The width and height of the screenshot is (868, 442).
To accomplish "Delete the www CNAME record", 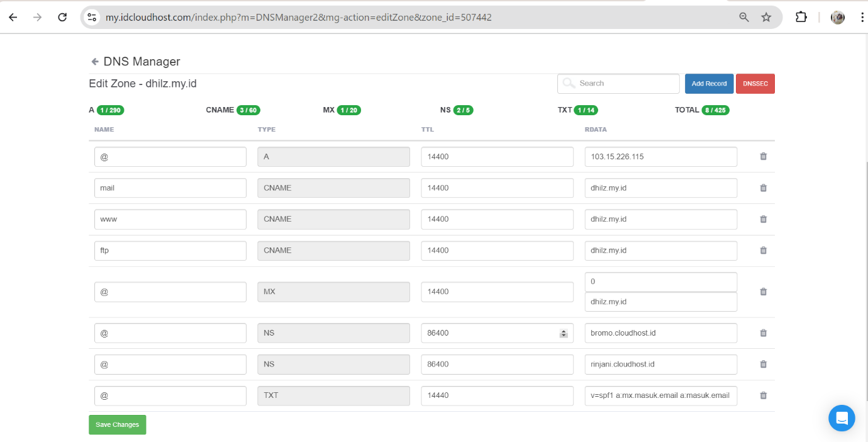I will point(764,219).
